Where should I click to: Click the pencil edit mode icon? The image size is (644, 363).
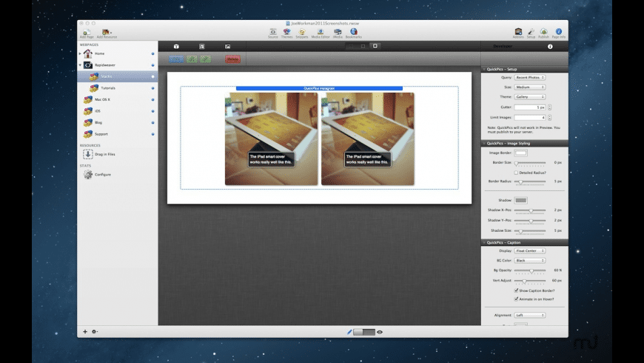349,332
